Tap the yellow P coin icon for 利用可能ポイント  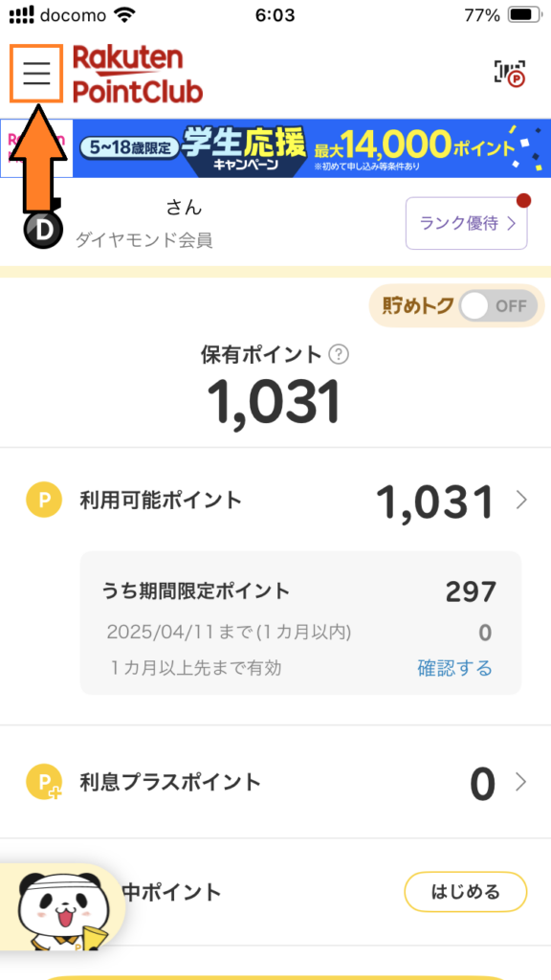pyautogui.click(x=44, y=500)
